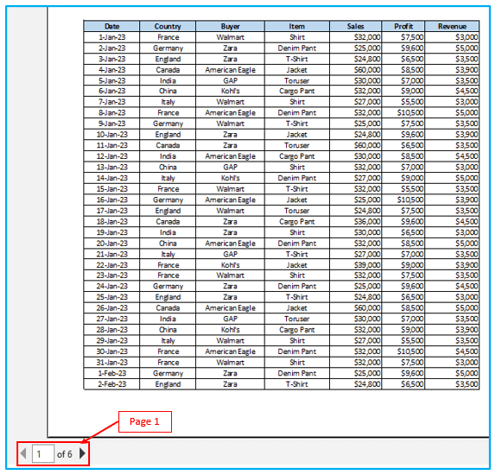Click the 31-Jan-23 date cell
Image resolution: width=497 pixels, height=476 pixels.
[112, 362]
